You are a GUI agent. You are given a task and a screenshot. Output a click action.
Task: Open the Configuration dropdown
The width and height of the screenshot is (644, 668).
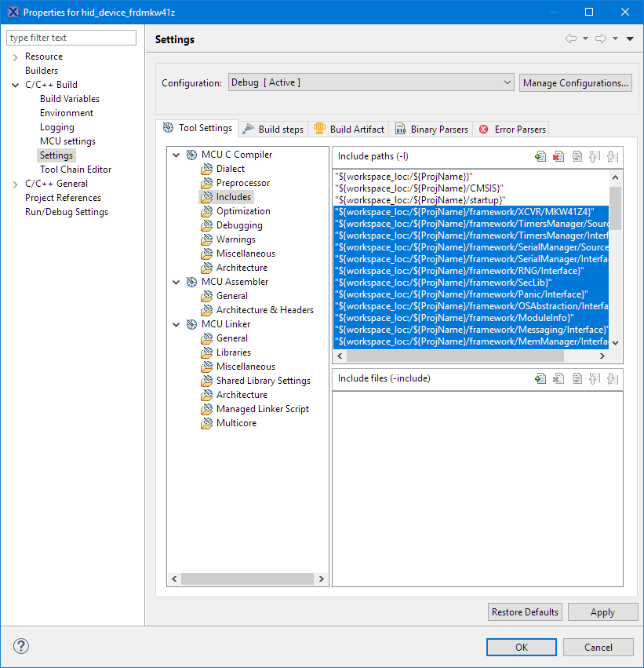tap(506, 82)
